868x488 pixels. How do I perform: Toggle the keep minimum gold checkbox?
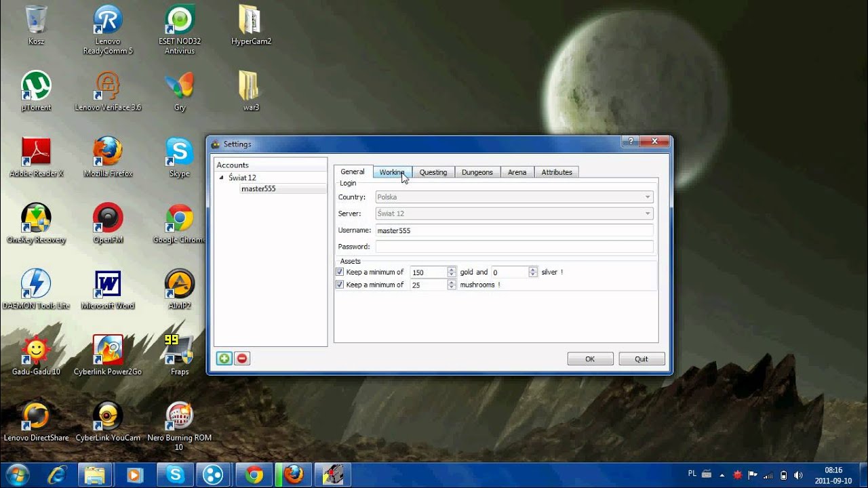pyautogui.click(x=340, y=272)
